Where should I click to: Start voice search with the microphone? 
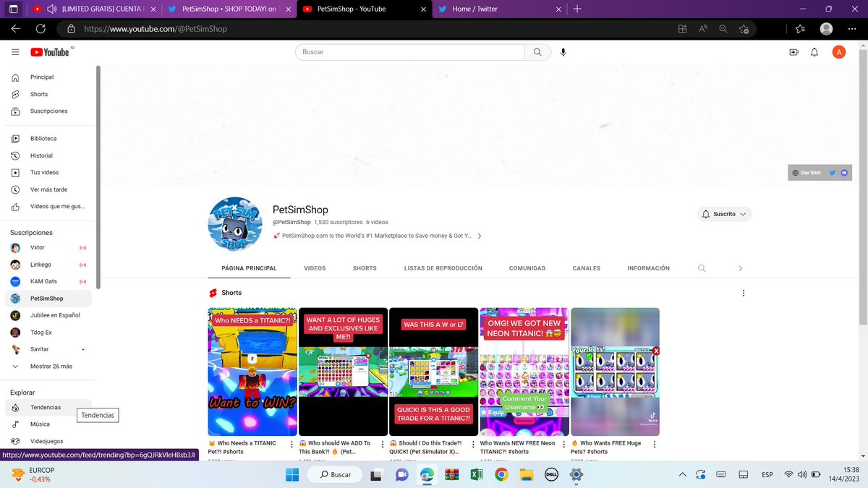click(x=563, y=52)
